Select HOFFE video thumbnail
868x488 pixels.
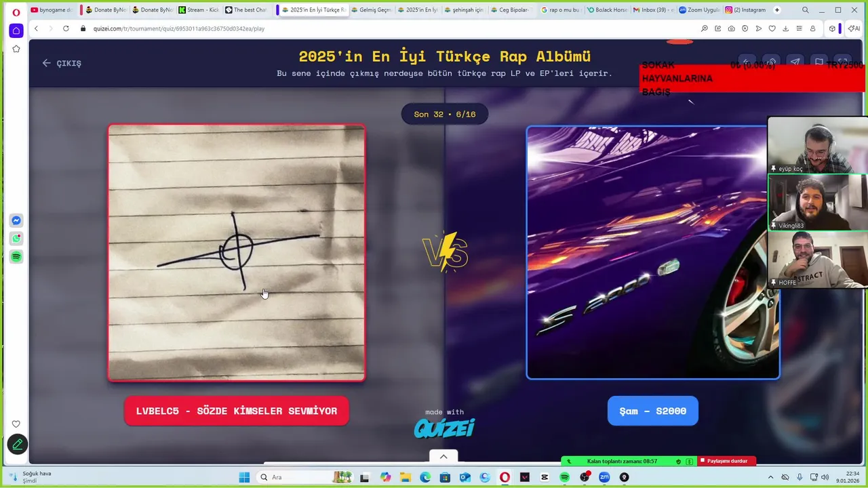point(817,260)
